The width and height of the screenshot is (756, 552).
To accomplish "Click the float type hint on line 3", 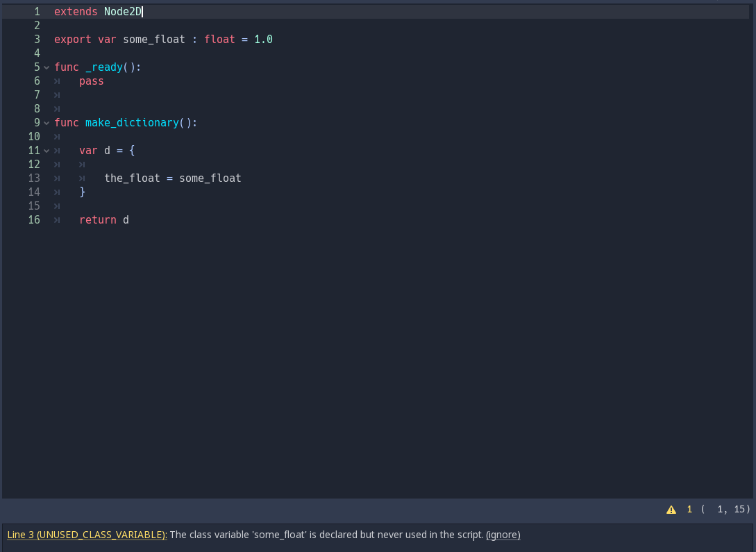I will click(x=219, y=40).
